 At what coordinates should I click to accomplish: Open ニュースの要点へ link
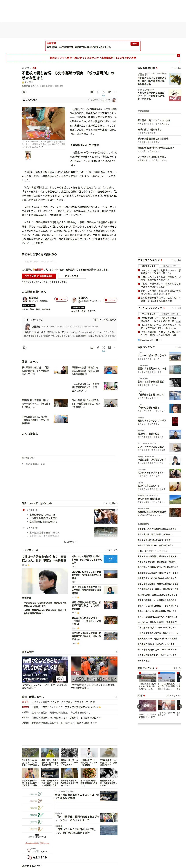[110, 503]
